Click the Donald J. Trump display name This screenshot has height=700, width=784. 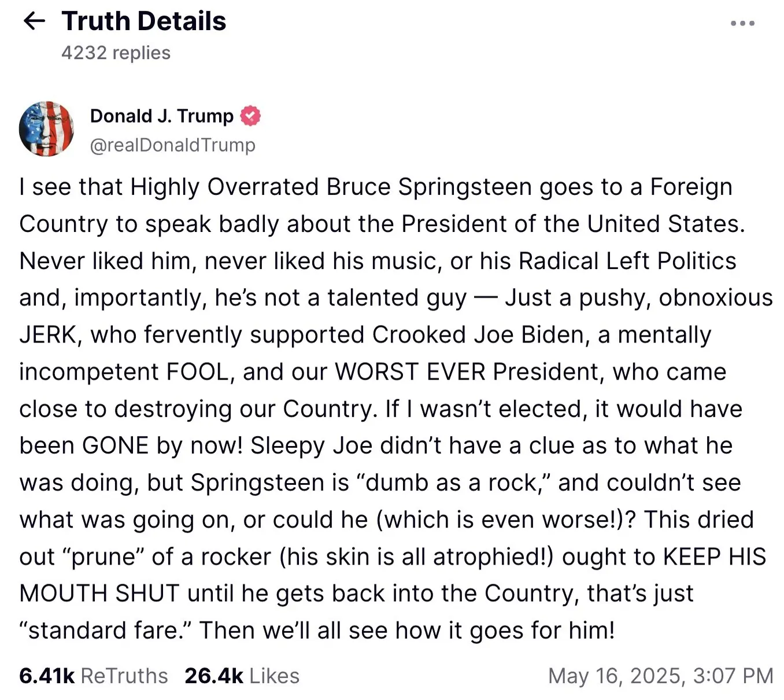(x=162, y=116)
